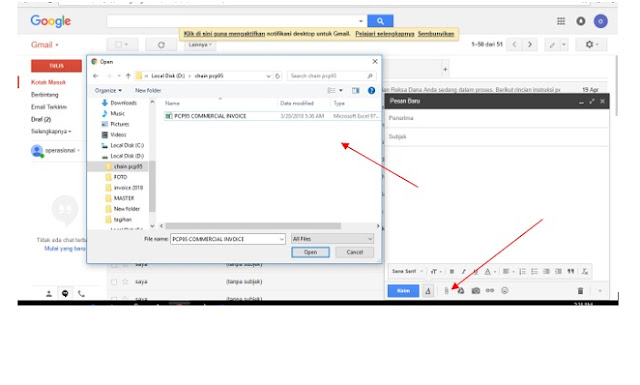
Task: Select Downloads in dialog navigation pane
Action: pyautogui.click(x=123, y=103)
